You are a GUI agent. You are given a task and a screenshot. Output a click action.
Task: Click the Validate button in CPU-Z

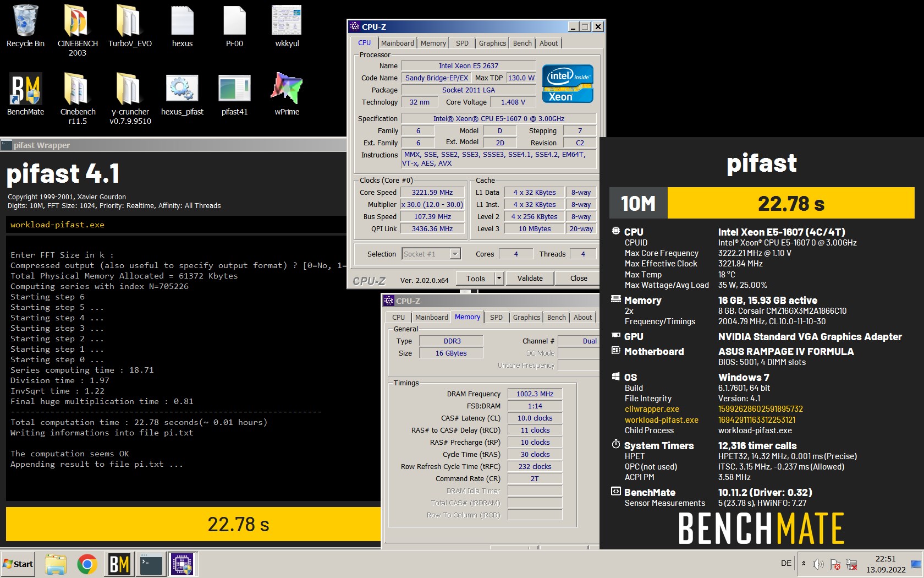pos(530,278)
